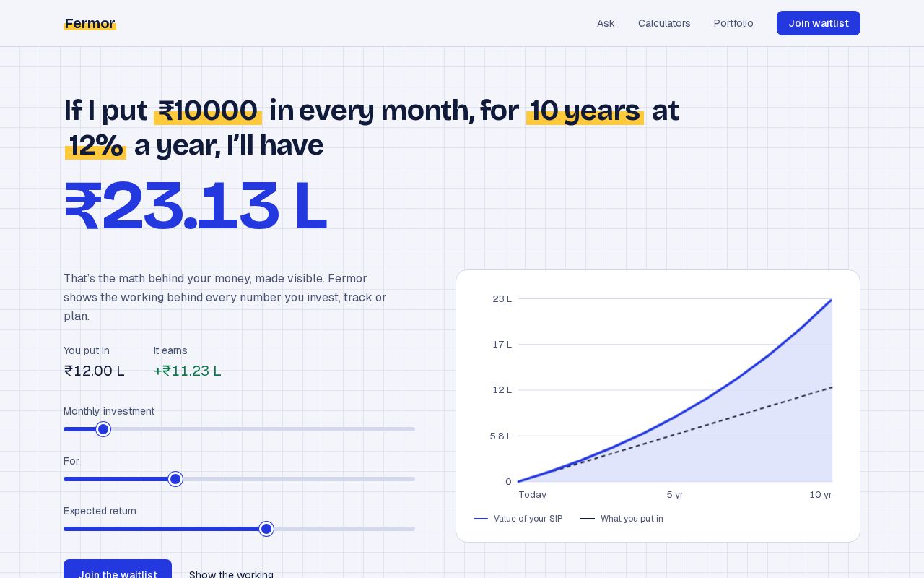The height and width of the screenshot is (578, 924).
Task: Click the Expected return slider handle
Action: coord(266,529)
